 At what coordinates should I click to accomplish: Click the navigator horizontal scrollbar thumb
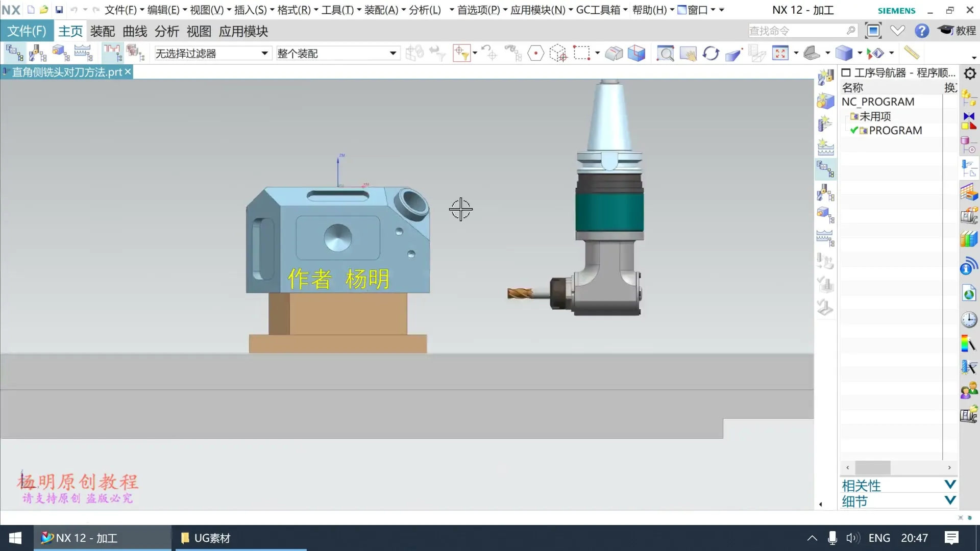point(872,467)
